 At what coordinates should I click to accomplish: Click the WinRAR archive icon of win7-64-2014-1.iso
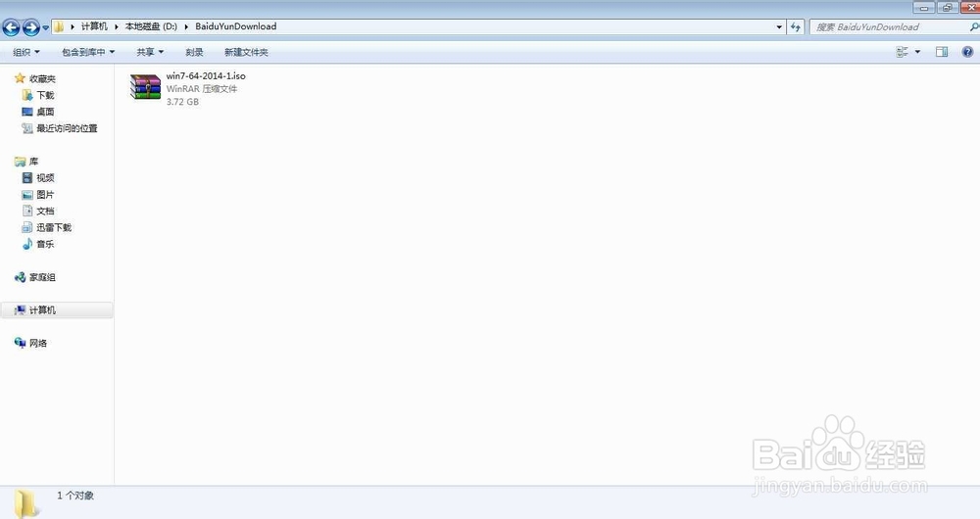pos(145,87)
